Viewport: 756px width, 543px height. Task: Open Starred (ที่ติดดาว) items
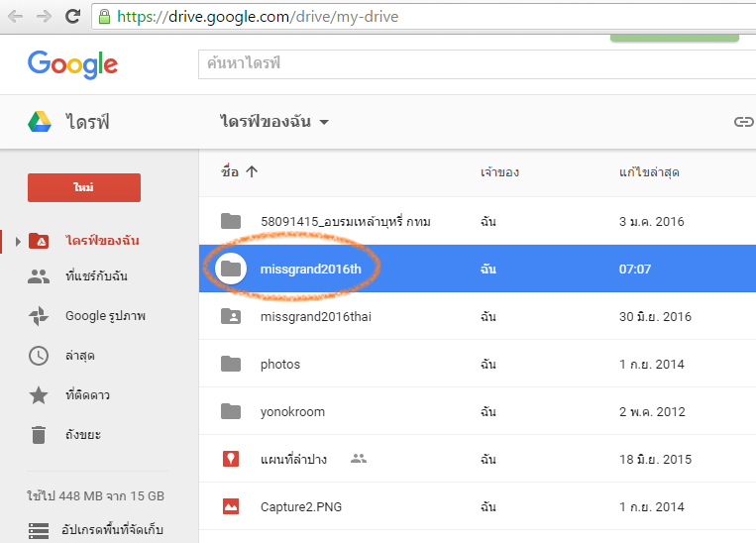(x=87, y=395)
